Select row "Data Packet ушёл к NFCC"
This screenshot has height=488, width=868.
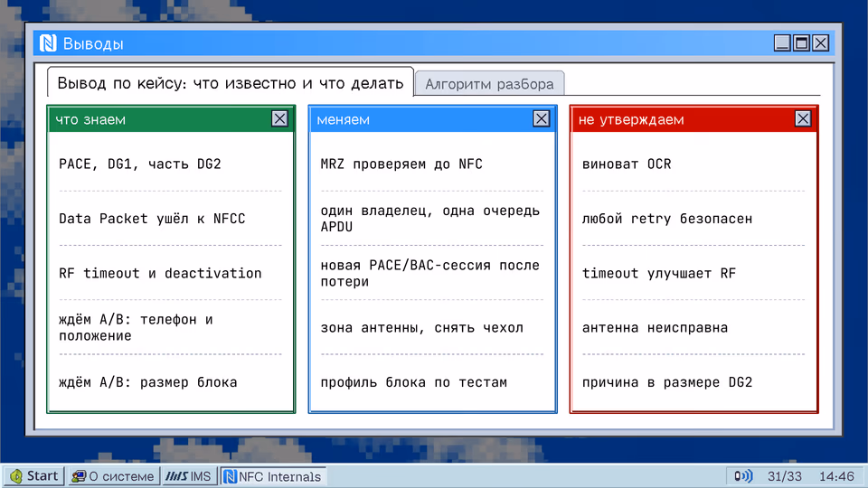171,219
